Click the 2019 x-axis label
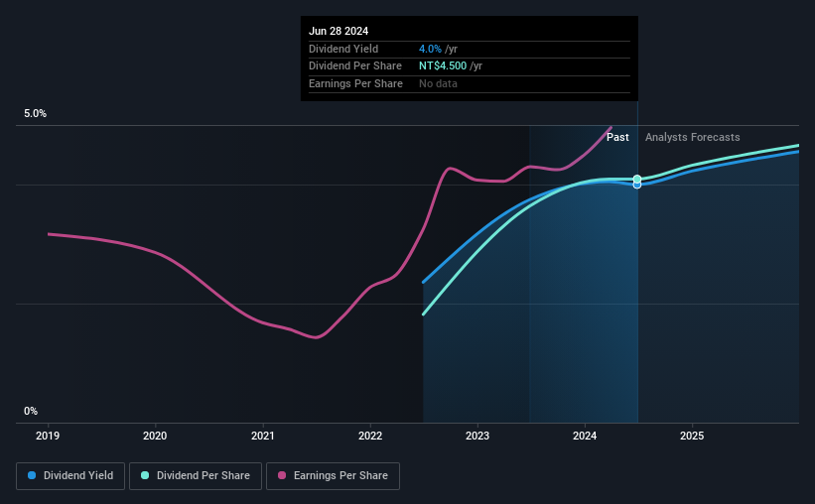 pyautogui.click(x=48, y=436)
